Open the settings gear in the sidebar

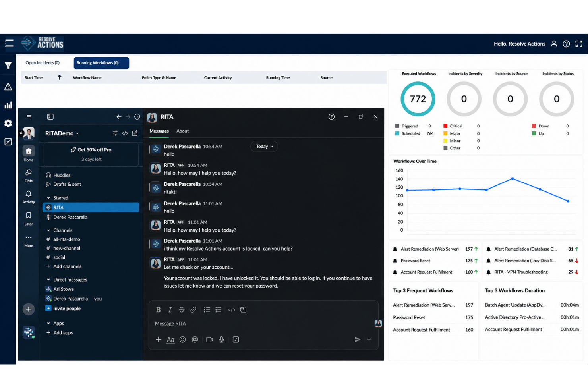(8, 124)
